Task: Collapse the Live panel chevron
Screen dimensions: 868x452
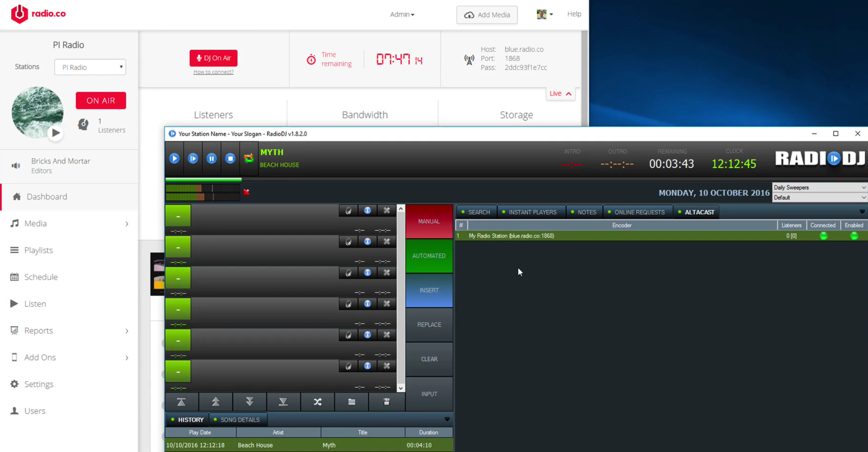Action: tap(569, 93)
